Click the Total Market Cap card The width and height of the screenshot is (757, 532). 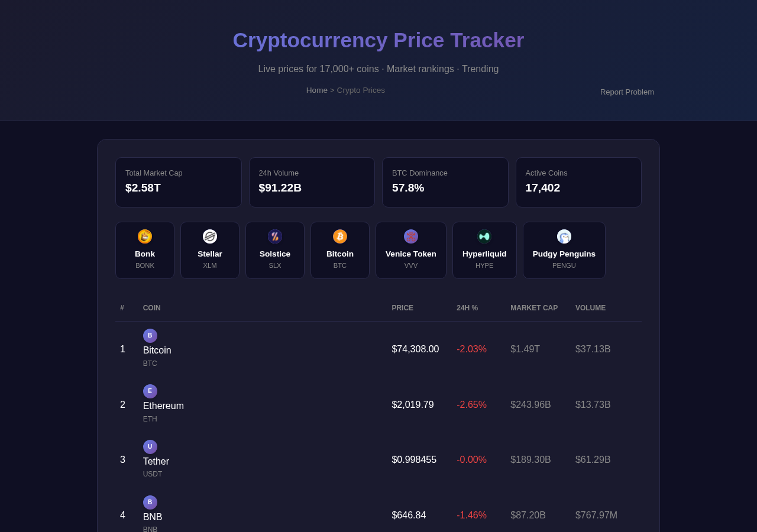[x=179, y=182]
